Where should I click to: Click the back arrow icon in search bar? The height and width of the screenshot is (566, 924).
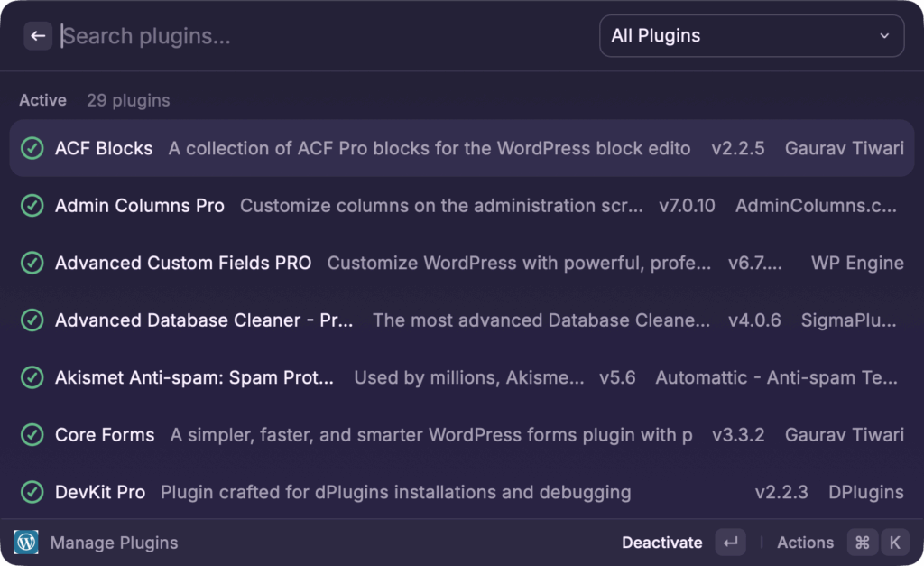coord(37,35)
